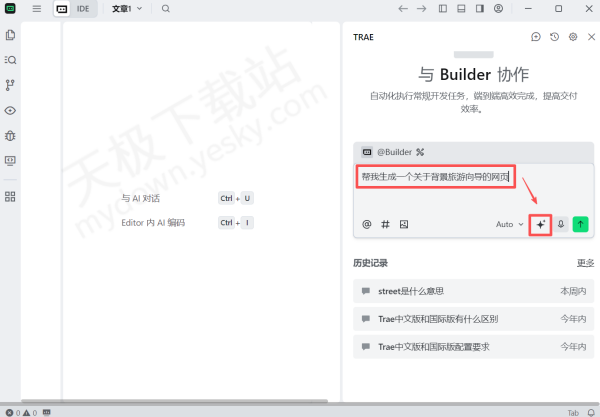This screenshot has width=600, height=417.
Task: Click the @ mention icon in chat
Action: [x=367, y=224]
